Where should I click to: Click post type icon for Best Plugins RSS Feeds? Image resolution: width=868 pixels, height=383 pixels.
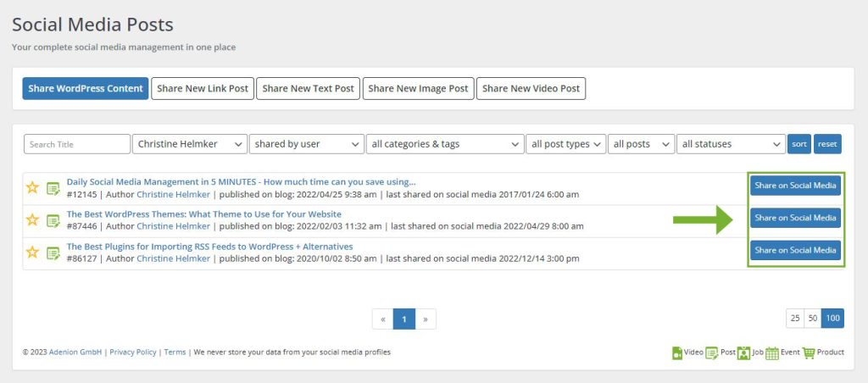53,253
